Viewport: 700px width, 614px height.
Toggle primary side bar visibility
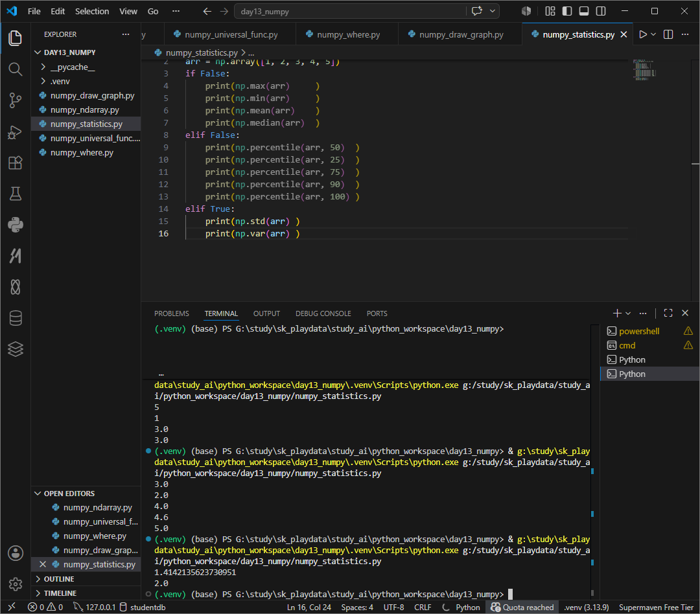[x=567, y=11]
